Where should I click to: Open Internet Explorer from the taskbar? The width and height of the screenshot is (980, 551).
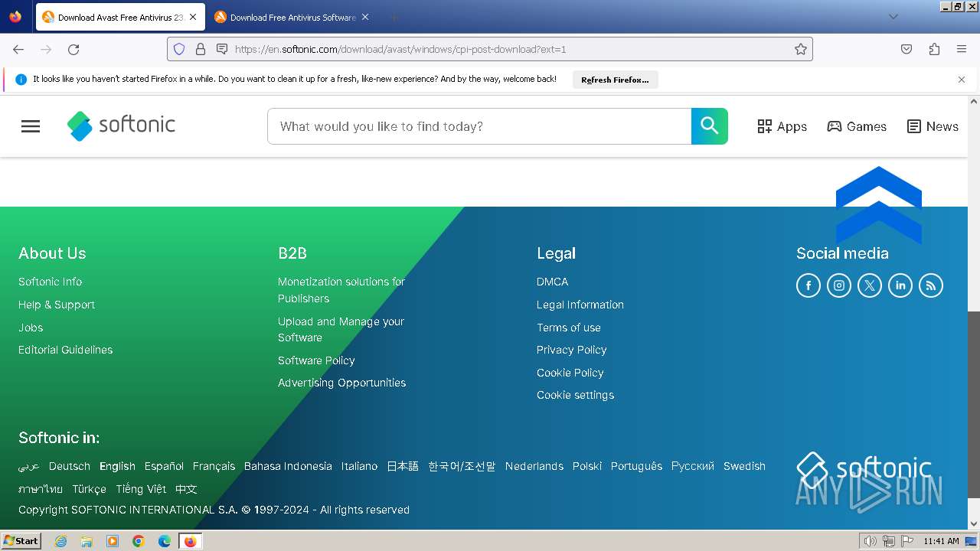click(61, 541)
